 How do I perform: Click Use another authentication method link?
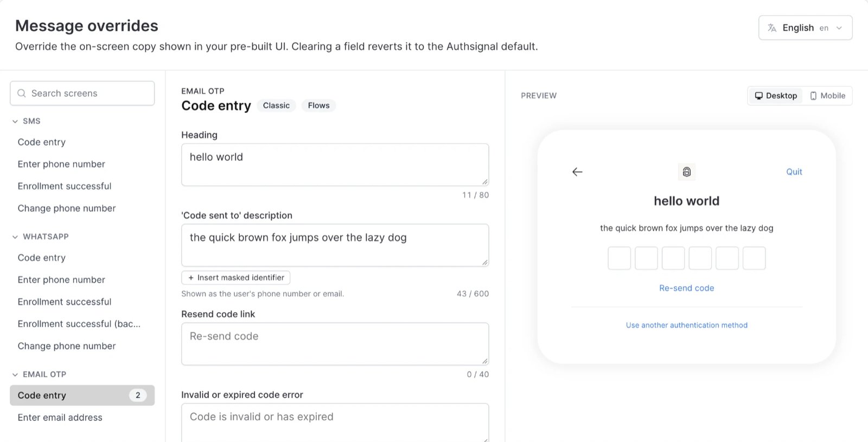pyautogui.click(x=686, y=325)
